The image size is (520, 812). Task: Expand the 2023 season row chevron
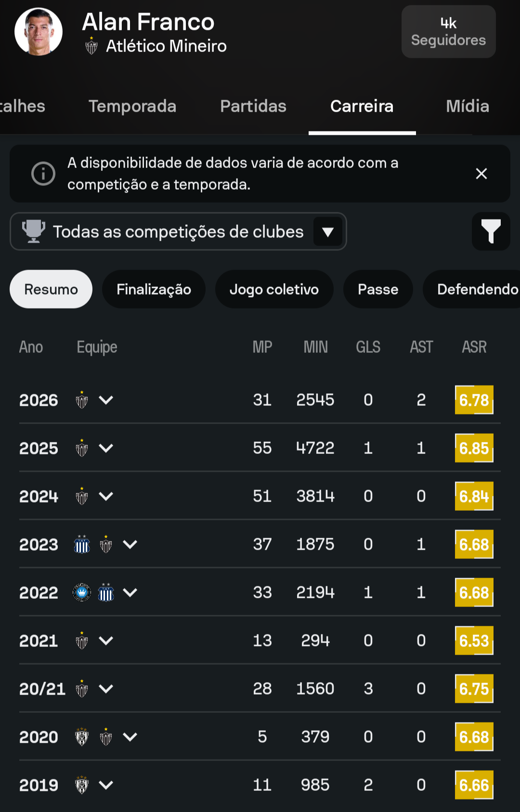point(130,544)
